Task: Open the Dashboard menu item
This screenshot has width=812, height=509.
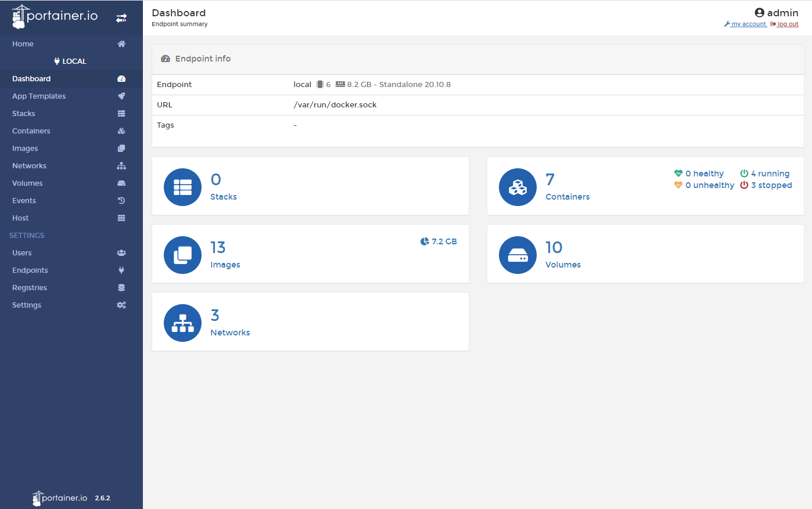Action: point(71,79)
